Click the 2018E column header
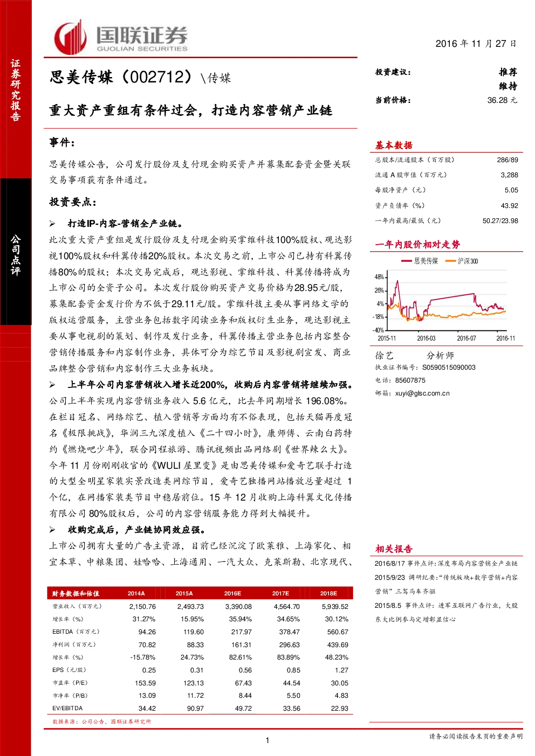The image size is (535, 756). pyautogui.click(x=328, y=594)
